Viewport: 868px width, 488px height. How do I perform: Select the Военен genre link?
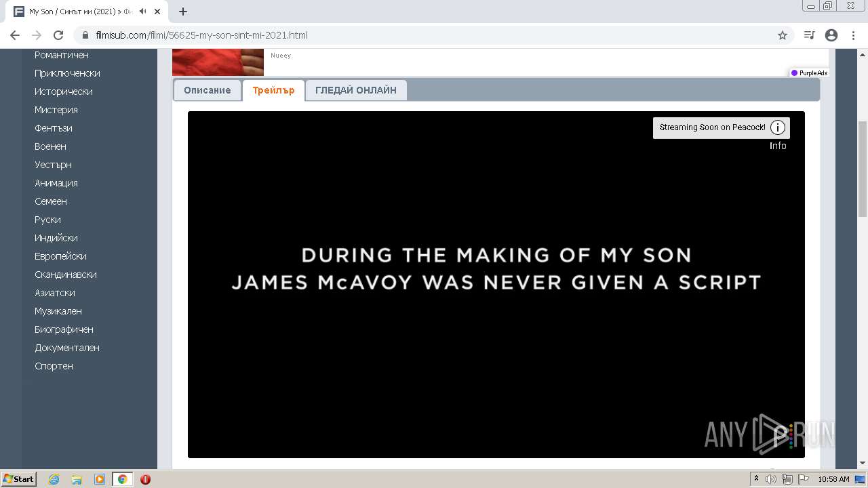[50, 146]
